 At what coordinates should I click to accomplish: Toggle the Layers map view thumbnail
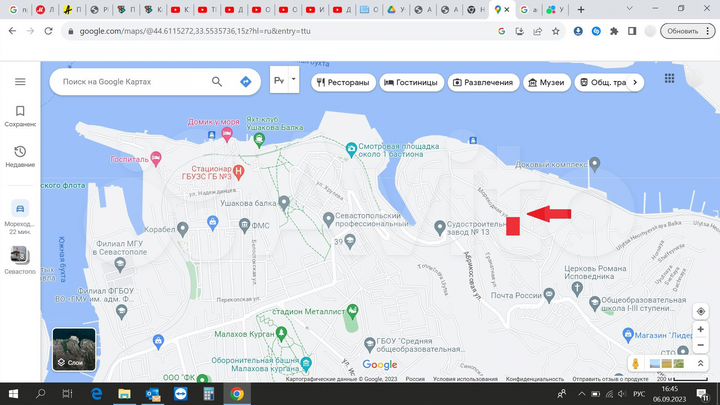74,349
